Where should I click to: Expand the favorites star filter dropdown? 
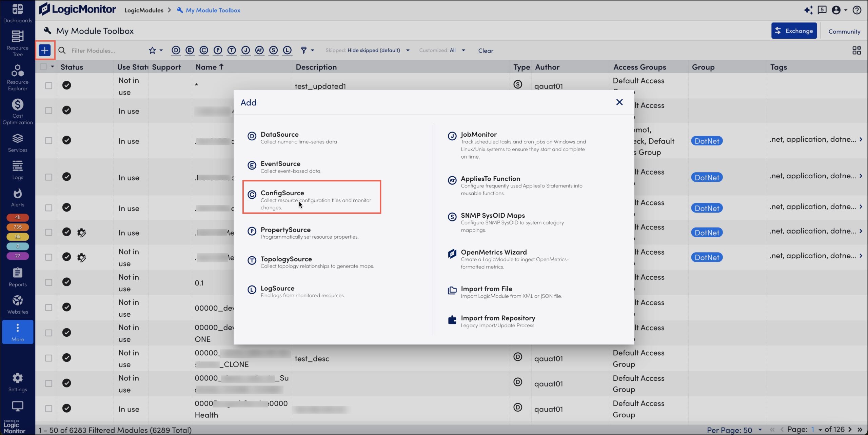pos(156,50)
